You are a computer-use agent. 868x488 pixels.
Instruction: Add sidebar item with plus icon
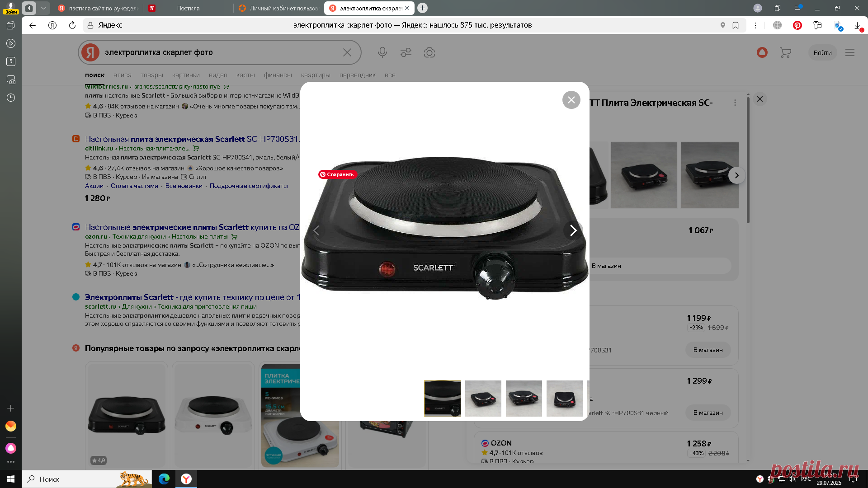pos(11,408)
